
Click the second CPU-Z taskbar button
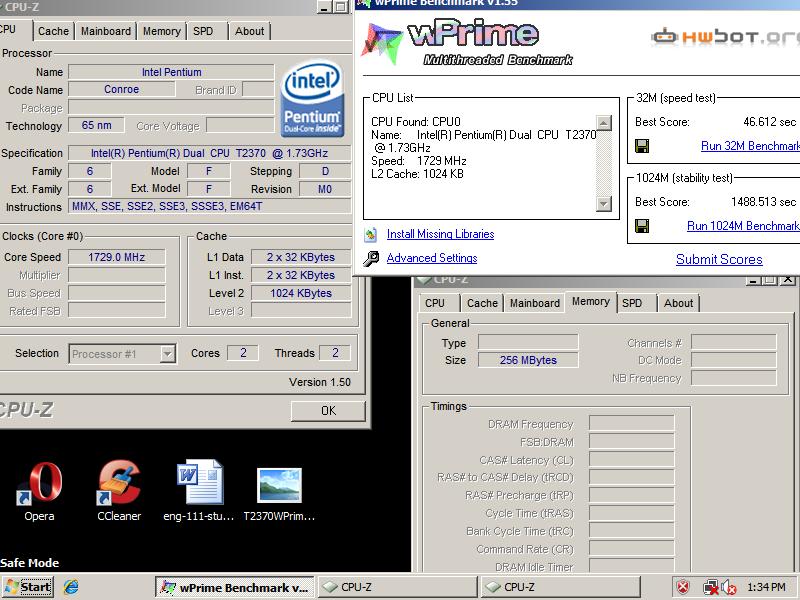pos(560,587)
